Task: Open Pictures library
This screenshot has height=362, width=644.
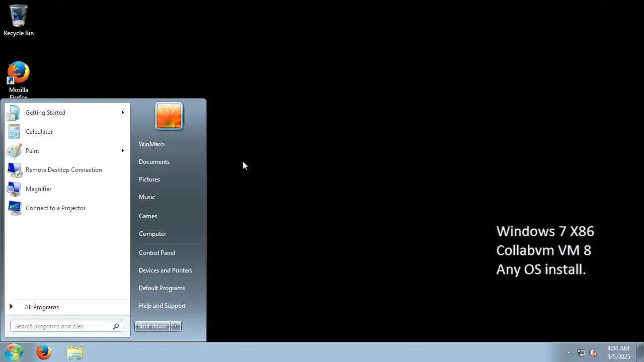Action: pyautogui.click(x=149, y=179)
